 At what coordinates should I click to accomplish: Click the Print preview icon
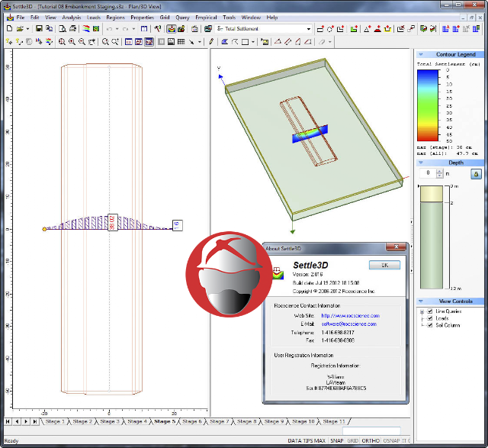pos(63,29)
